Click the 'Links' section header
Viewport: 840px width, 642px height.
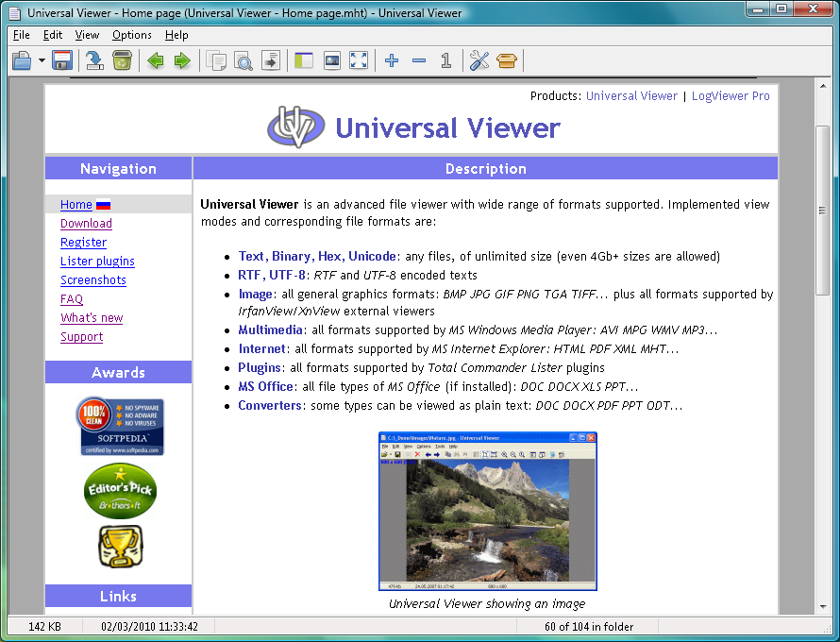click(118, 596)
